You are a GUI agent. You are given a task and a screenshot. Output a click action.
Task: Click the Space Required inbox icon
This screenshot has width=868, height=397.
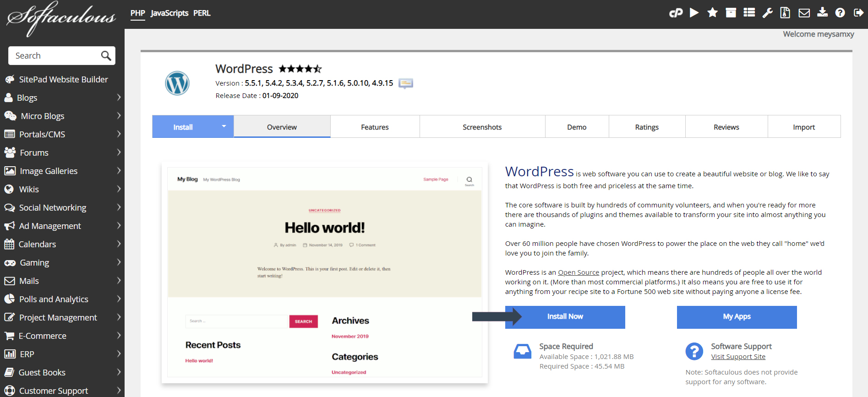tap(523, 351)
